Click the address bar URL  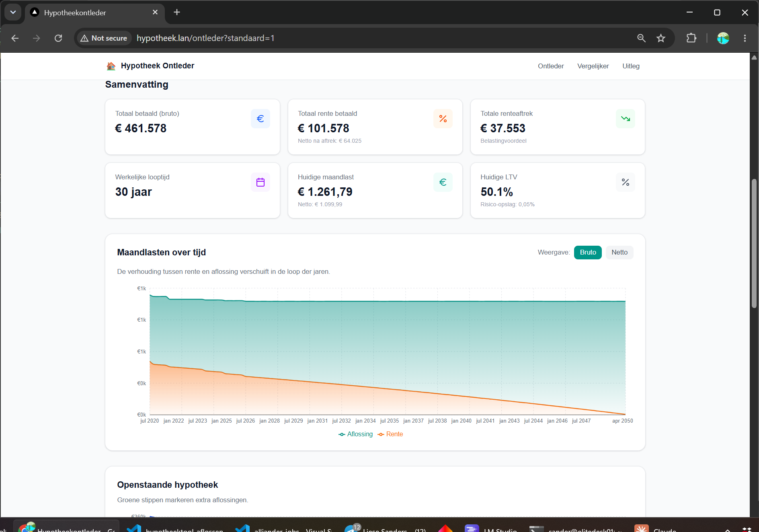click(x=205, y=38)
